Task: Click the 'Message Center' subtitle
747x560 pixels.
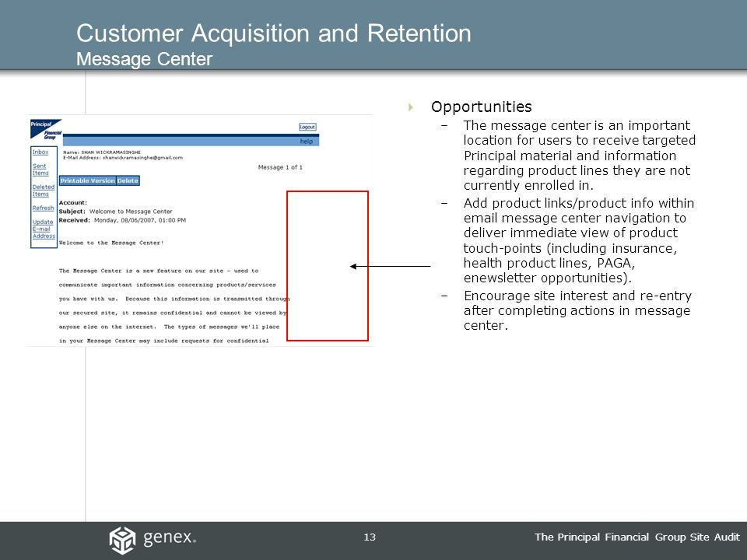Action: coord(145,59)
